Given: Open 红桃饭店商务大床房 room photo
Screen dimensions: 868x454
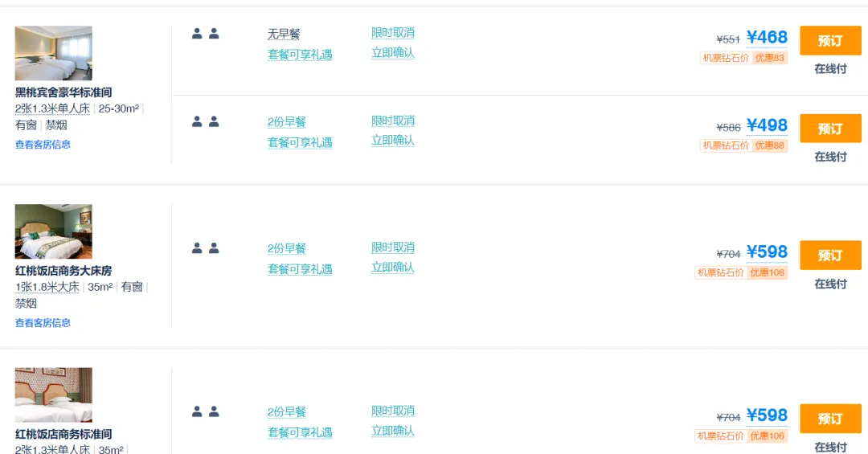Looking at the screenshot, I should pos(53,231).
